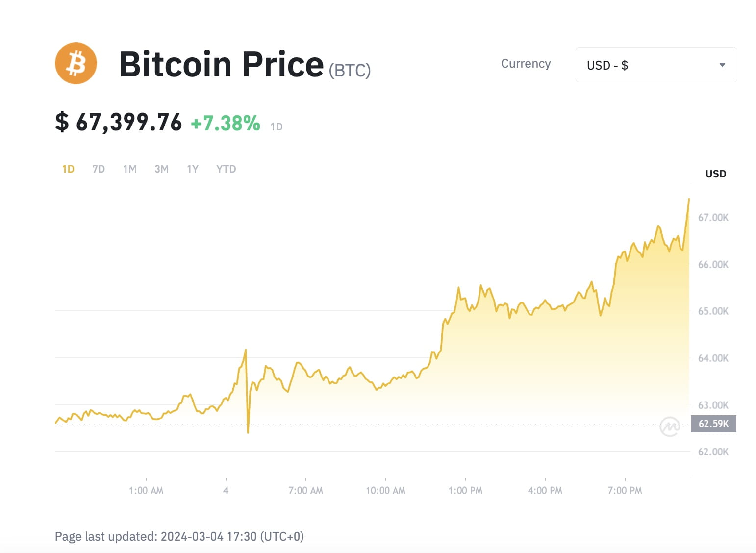Switch to the YTD chart view
The width and height of the screenshot is (756, 553).
226,169
